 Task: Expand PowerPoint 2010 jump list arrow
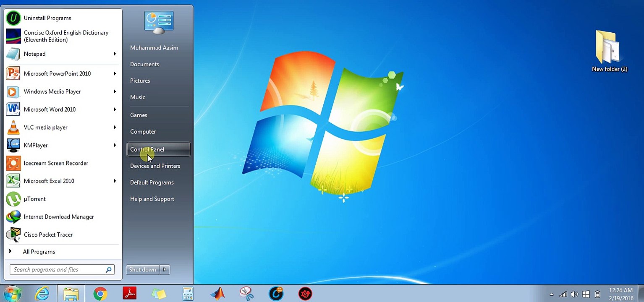[115, 73]
